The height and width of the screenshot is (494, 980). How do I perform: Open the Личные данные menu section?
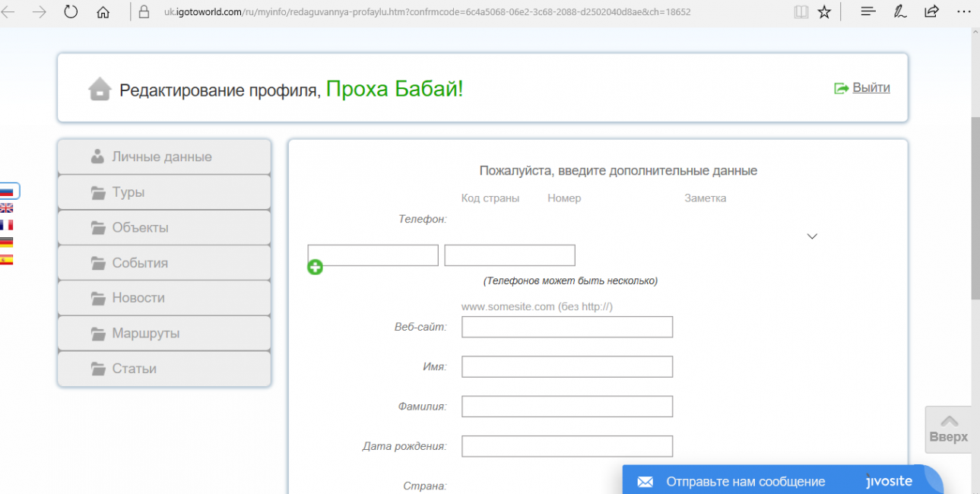(164, 157)
